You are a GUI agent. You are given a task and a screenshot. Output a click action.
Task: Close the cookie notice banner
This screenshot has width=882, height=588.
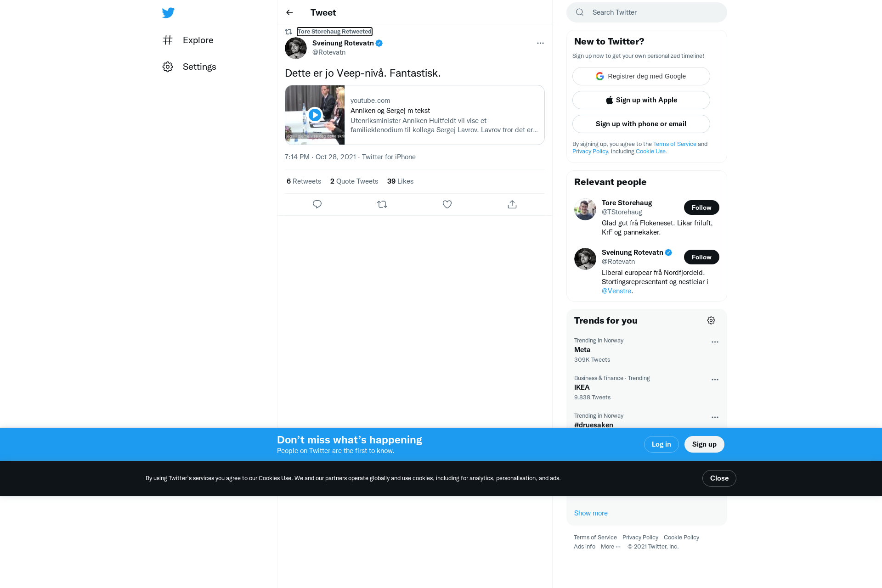(x=719, y=478)
